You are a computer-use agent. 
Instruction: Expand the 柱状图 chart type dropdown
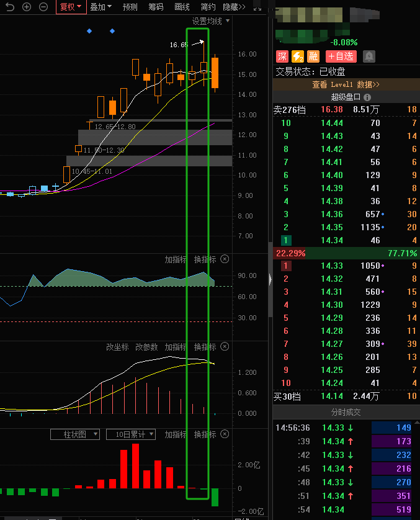pyautogui.click(x=75, y=434)
